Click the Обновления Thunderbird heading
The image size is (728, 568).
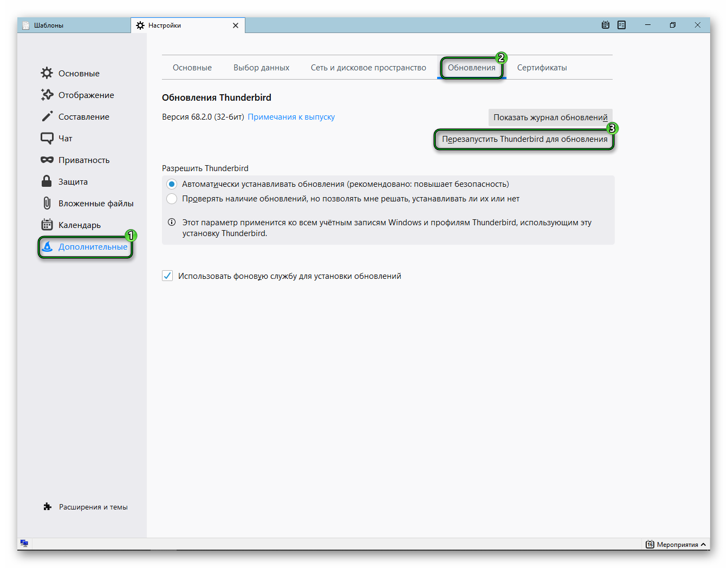coord(217,97)
